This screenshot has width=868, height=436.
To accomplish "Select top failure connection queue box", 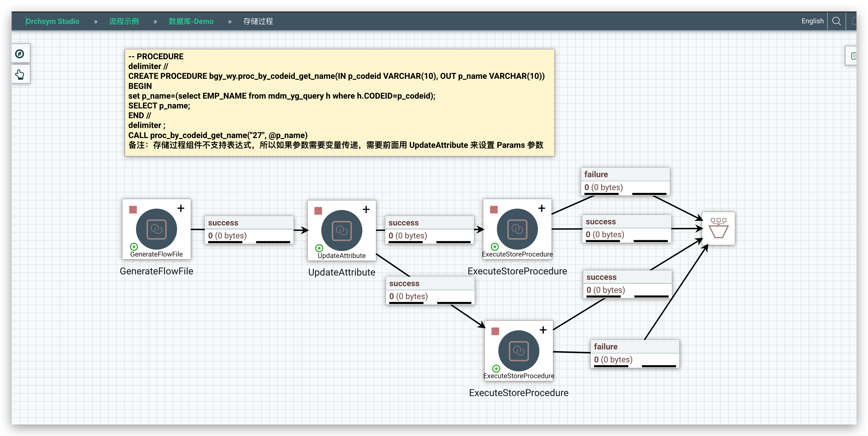I will tap(625, 181).
